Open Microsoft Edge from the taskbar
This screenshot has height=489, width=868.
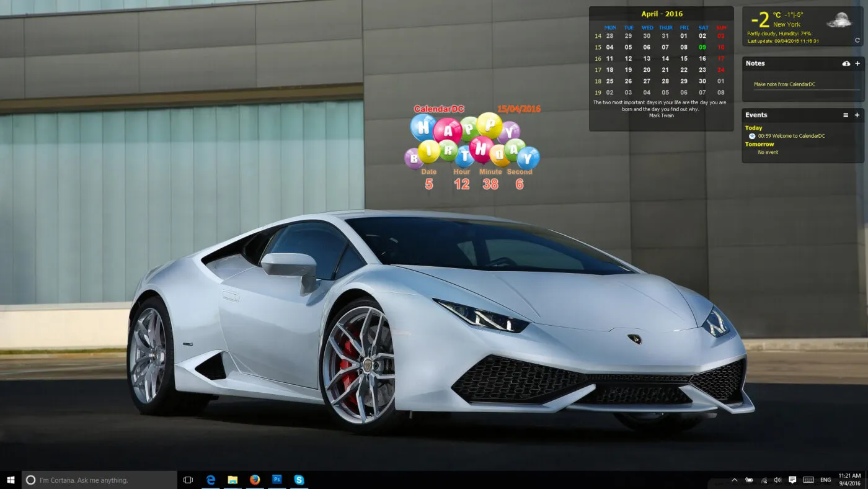coord(211,480)
